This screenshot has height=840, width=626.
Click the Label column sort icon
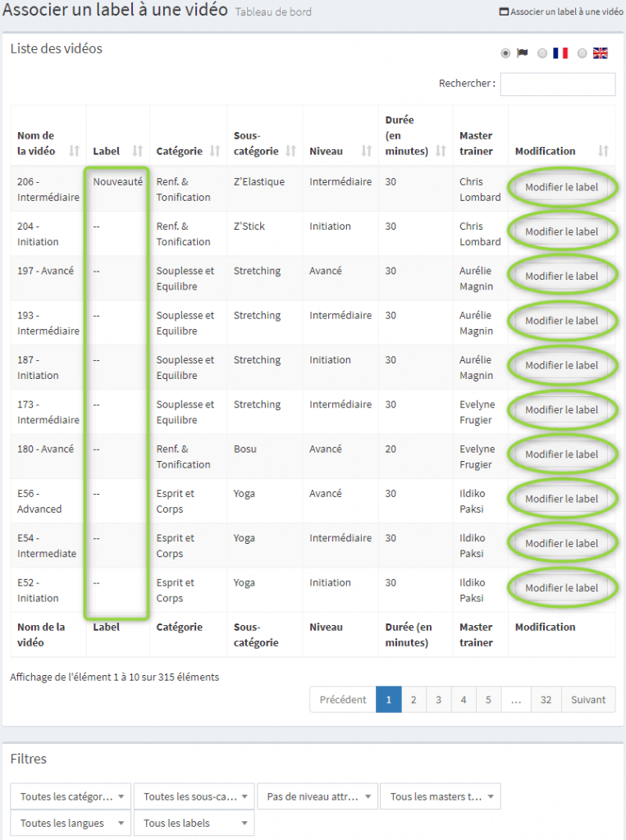(x=137, y=151)
